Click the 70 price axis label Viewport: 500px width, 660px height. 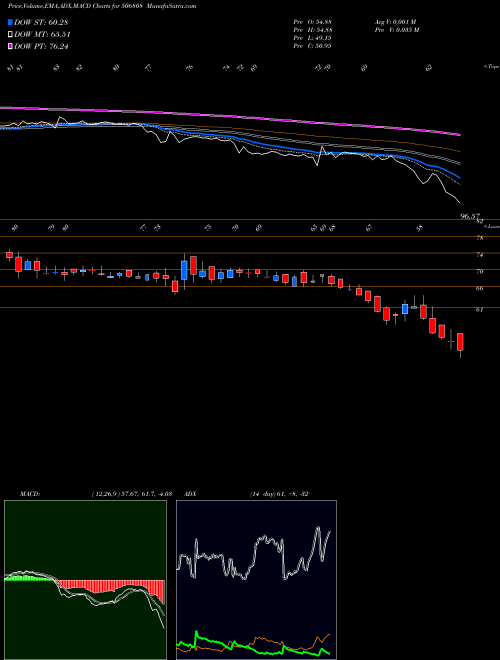coord(479,271)
